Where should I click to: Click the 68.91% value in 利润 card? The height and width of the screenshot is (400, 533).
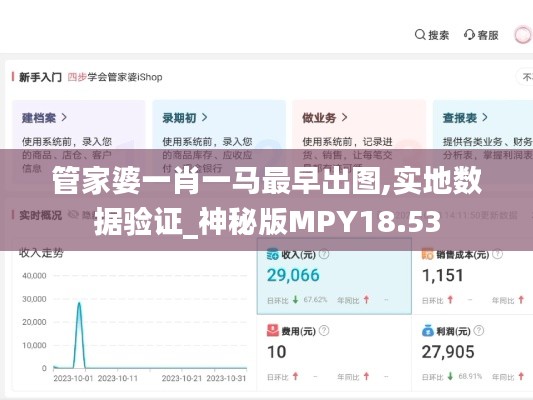click(470, 376)
